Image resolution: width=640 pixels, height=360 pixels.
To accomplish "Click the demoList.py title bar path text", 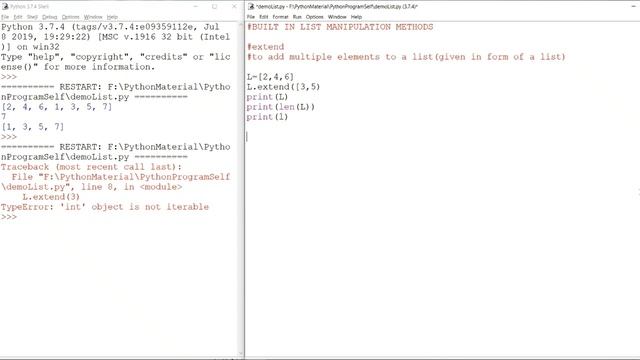I will pyautogui.click(x=337, y=7).
